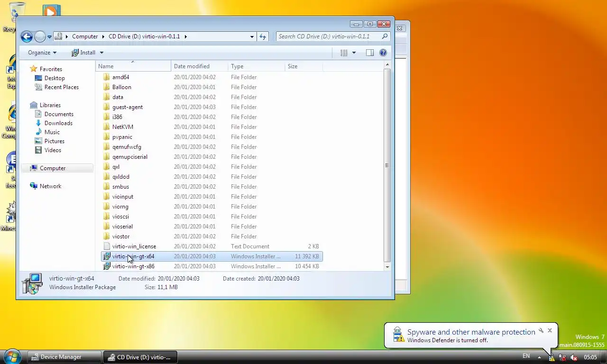Select virtio-win-gt-x64 installer file
Viewport: 607px width, 364px height.
coord(212,256)
